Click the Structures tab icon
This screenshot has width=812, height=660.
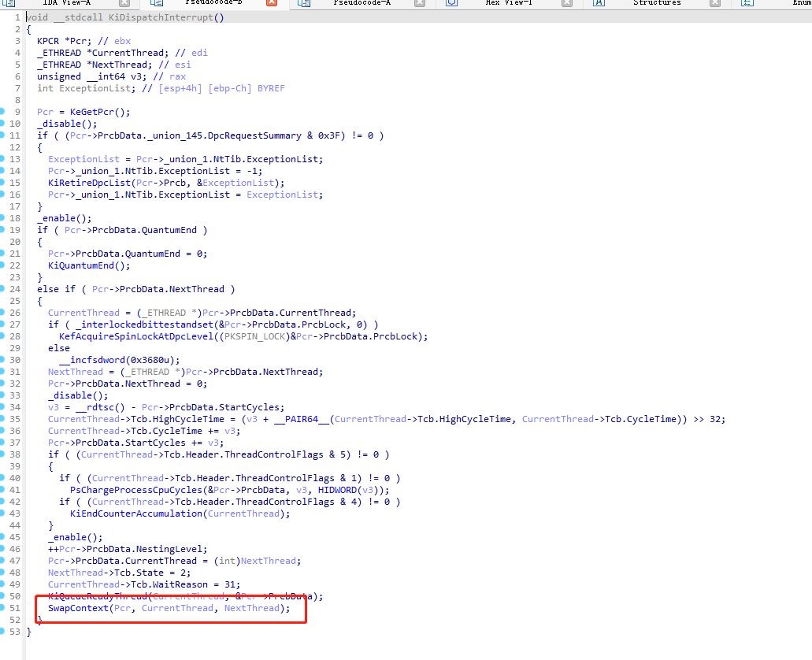[x=599, y=3]
